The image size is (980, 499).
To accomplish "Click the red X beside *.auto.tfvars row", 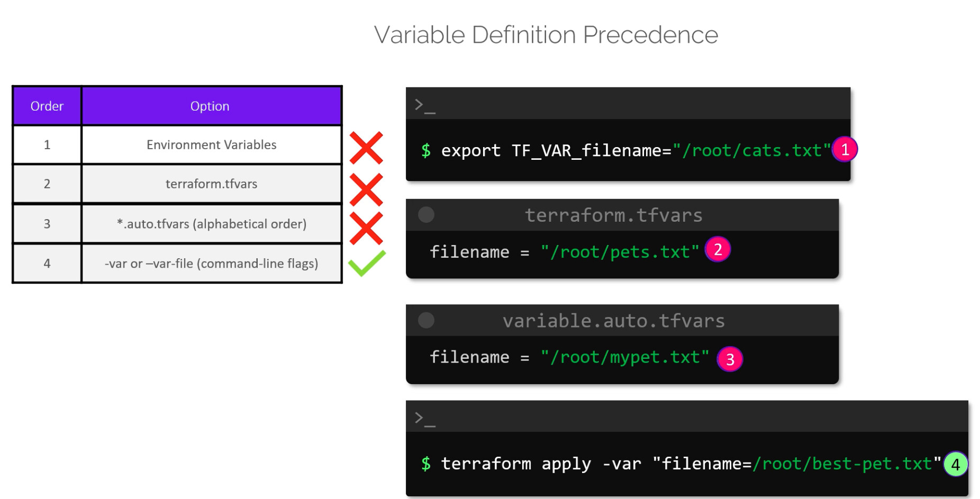I will pos(366,228).
